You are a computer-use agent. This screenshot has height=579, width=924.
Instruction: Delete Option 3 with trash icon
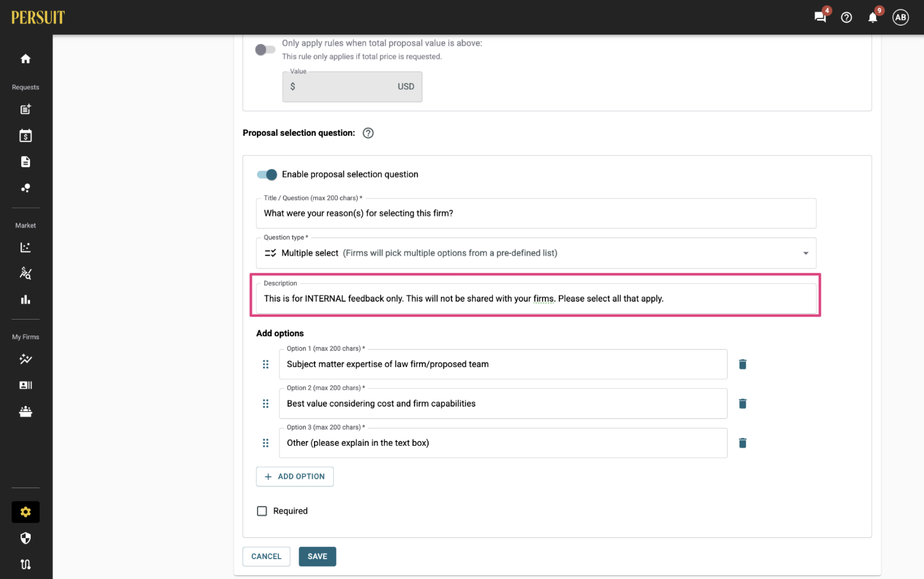coord(743,443)
